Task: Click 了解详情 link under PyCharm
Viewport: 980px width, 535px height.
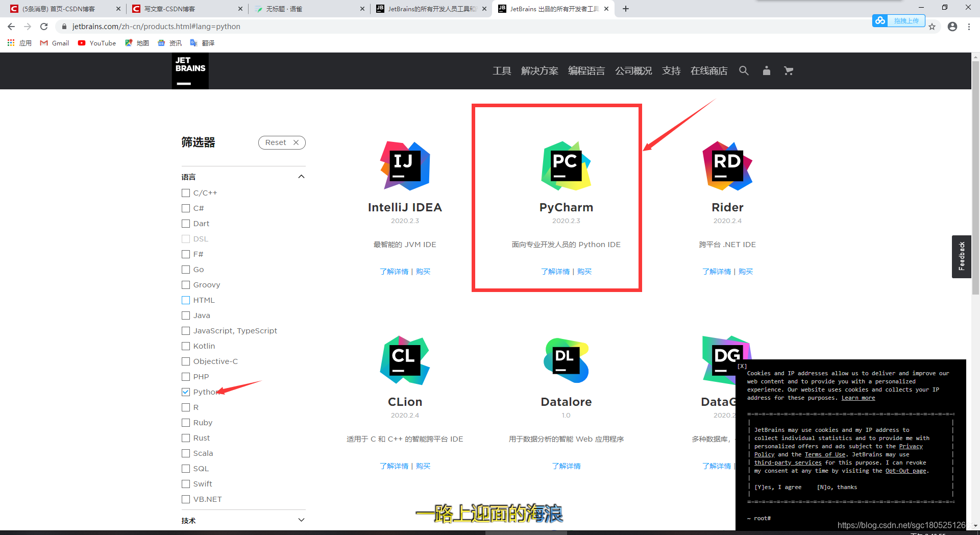Action: (x=555, y=272)
